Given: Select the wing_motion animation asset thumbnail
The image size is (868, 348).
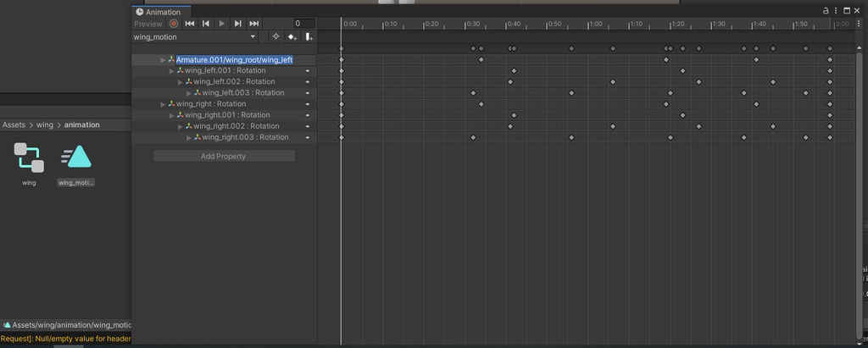Looking at the screenshot, I should pyautogui.click(x=76, y=158).
